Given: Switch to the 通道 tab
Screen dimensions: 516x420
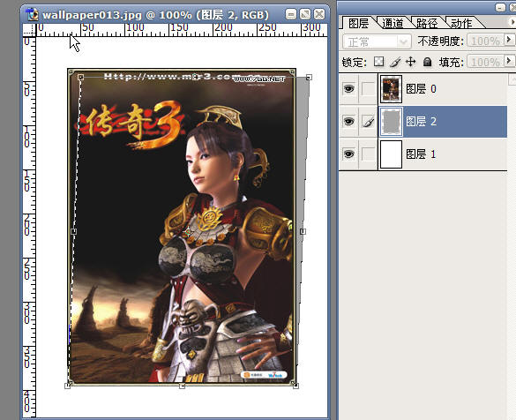Looking at the screenshot, I should tap(393, 23).
